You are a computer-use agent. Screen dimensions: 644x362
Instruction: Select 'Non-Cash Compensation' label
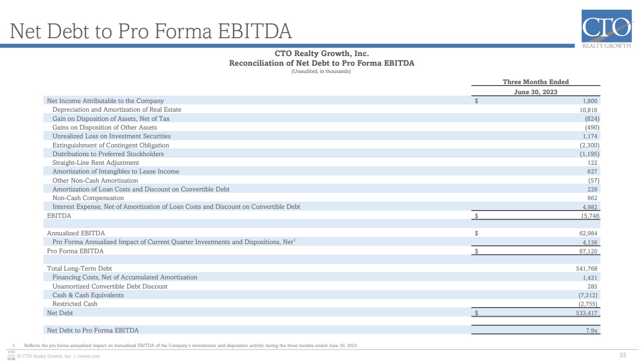88,198
